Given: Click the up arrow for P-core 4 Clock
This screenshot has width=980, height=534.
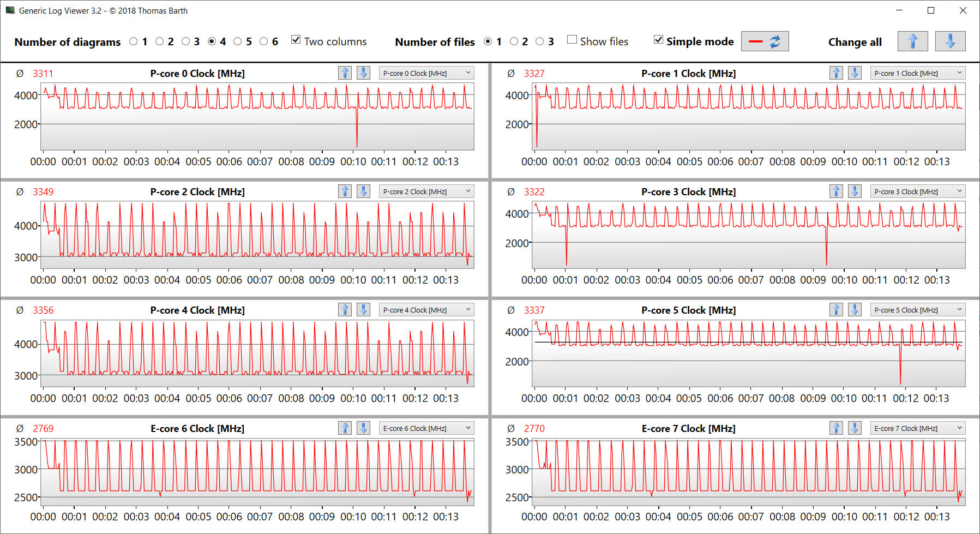Looking at the screenshot, I should 345,310.
